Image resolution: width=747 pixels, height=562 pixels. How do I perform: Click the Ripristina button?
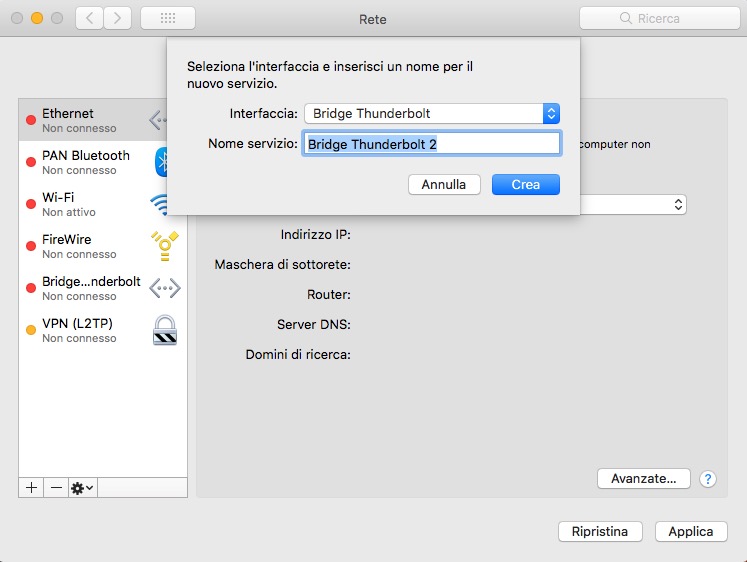pyautogui.click(x=600, y=531)
